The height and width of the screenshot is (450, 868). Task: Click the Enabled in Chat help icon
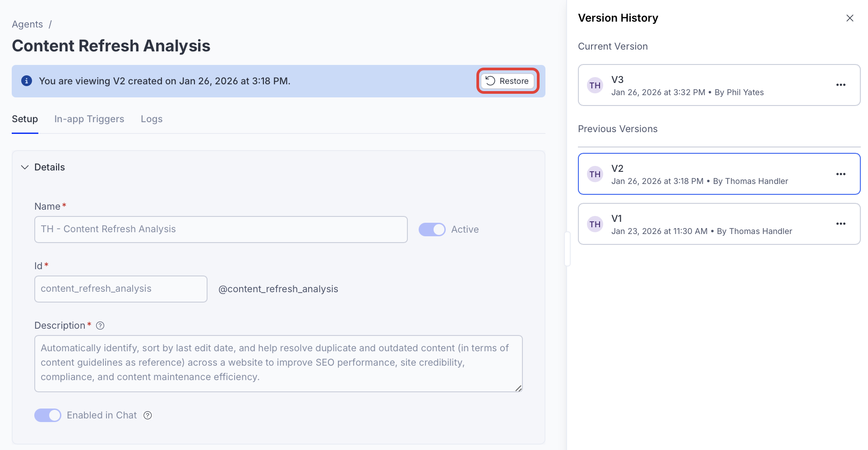coord(148,415)
